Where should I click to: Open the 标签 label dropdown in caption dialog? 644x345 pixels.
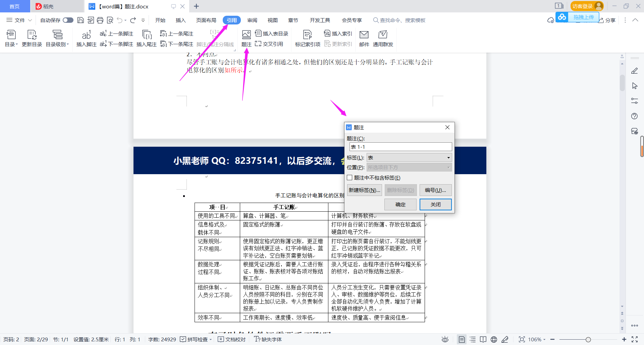click(x=448, y=157)
